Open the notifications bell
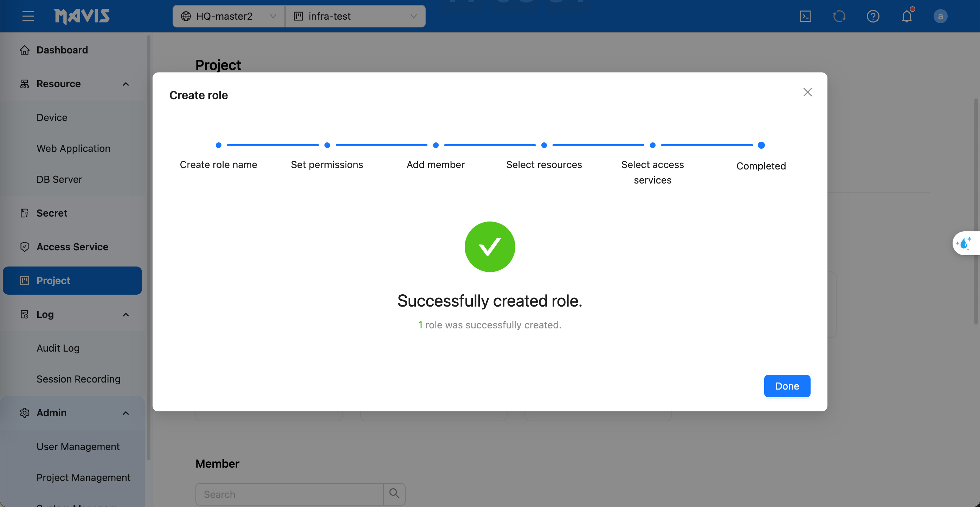This screenshot has height=507, width=980. tap(907, 17)
